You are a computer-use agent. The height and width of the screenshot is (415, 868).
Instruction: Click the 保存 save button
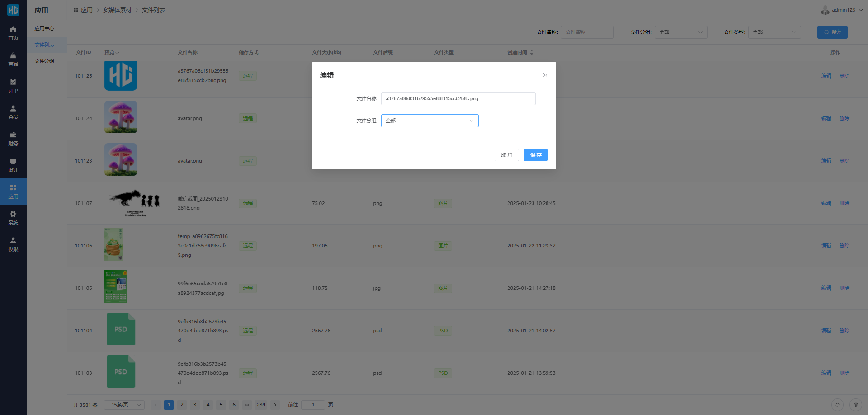pos(535,155)
